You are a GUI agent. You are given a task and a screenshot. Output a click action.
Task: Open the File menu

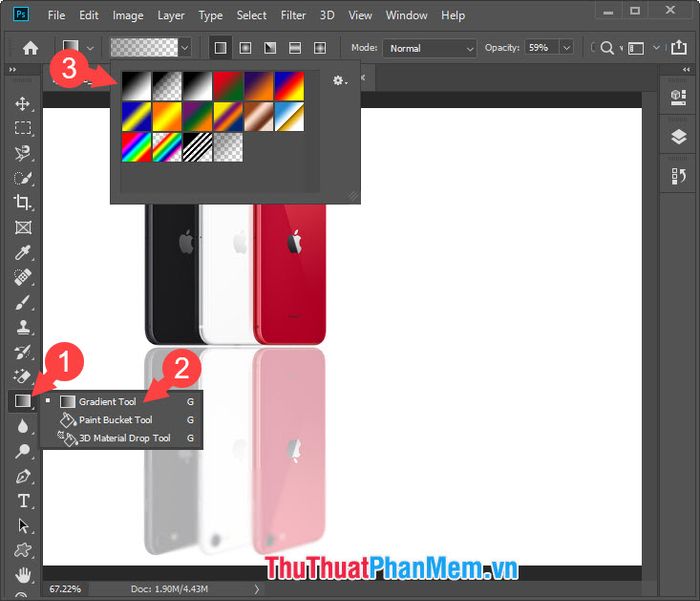56,15
